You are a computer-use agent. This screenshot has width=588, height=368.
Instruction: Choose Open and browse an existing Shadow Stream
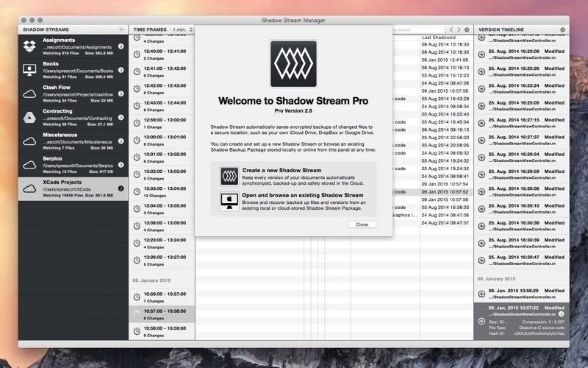pyautogui.click(x=293, y=201)
